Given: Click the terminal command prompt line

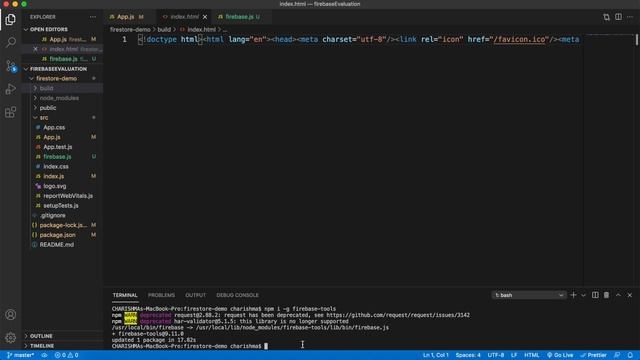Looking at the screenshot, I should click(x=190, y=346).
